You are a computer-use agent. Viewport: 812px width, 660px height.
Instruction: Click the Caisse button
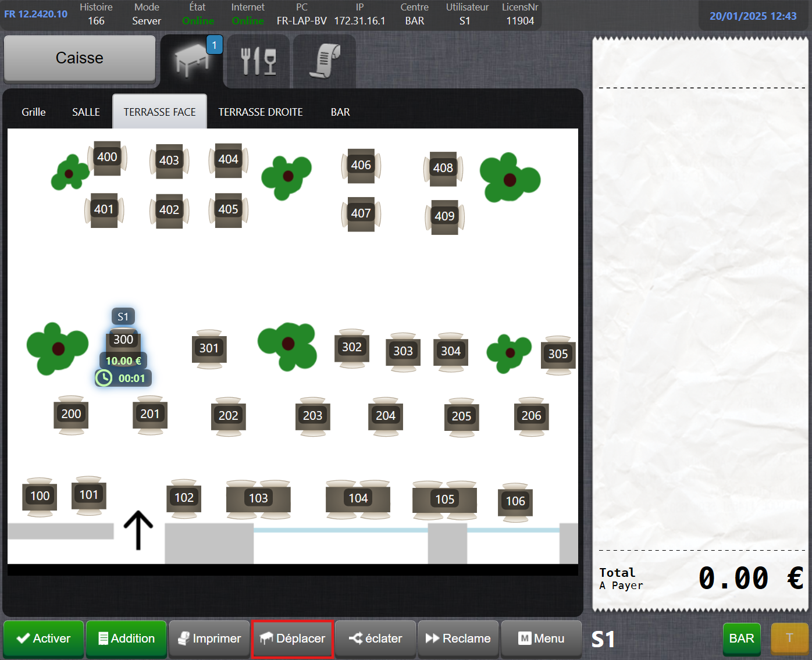(x=80, y=58)
